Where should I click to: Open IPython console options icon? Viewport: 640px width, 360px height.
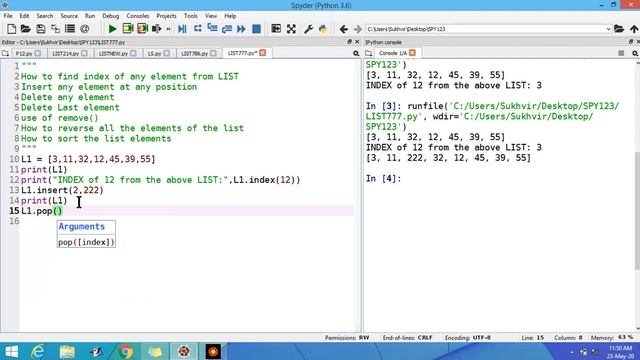tap(635, 53)
